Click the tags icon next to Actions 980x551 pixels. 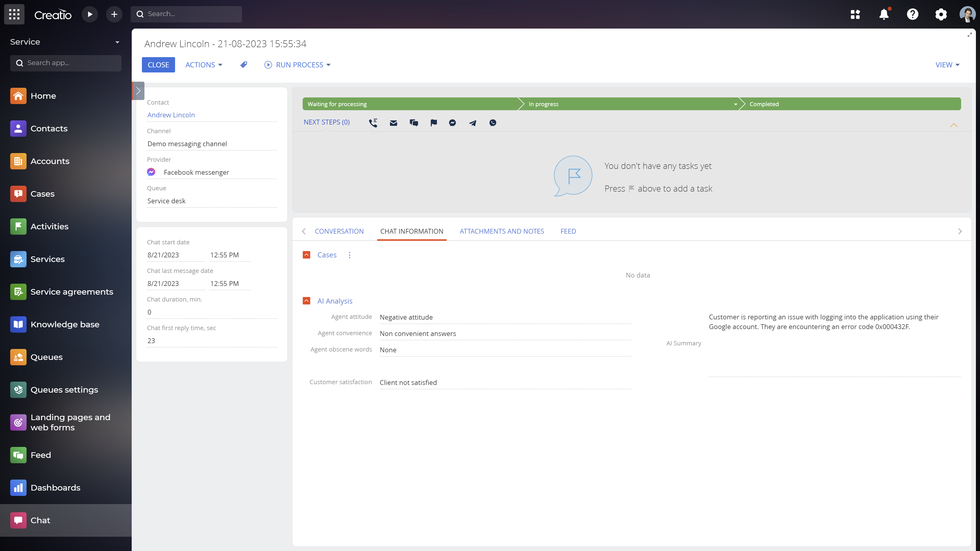pos(244,65)
